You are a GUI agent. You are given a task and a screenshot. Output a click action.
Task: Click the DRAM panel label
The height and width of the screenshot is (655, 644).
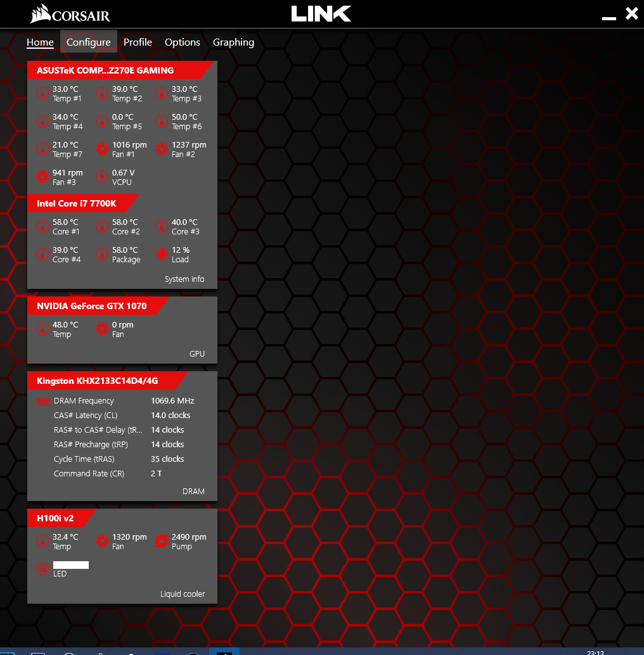click(193, 492)
